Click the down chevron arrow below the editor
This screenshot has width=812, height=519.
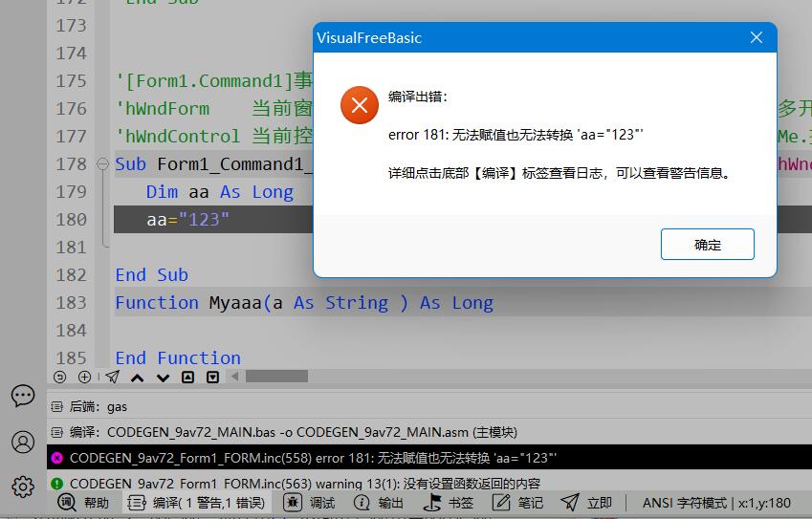[163, 378]
